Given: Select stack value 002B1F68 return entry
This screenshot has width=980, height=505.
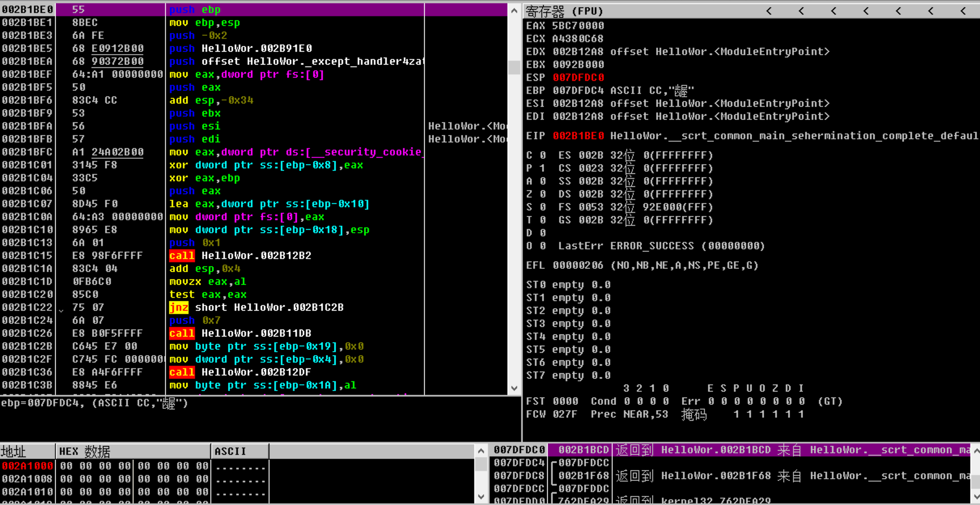Looking at the screenshot, I should click(x=583, y=476).
